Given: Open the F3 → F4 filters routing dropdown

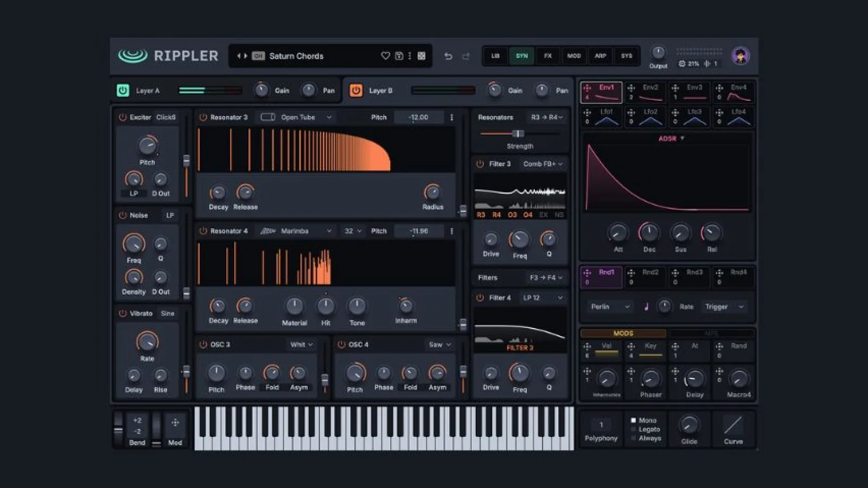Looking at the screenshot, I should (x=546, y=278).
